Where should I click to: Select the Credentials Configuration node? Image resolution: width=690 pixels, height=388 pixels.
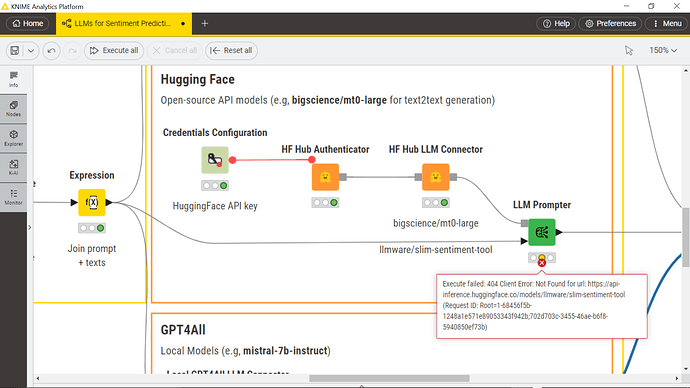click(215, 160)
